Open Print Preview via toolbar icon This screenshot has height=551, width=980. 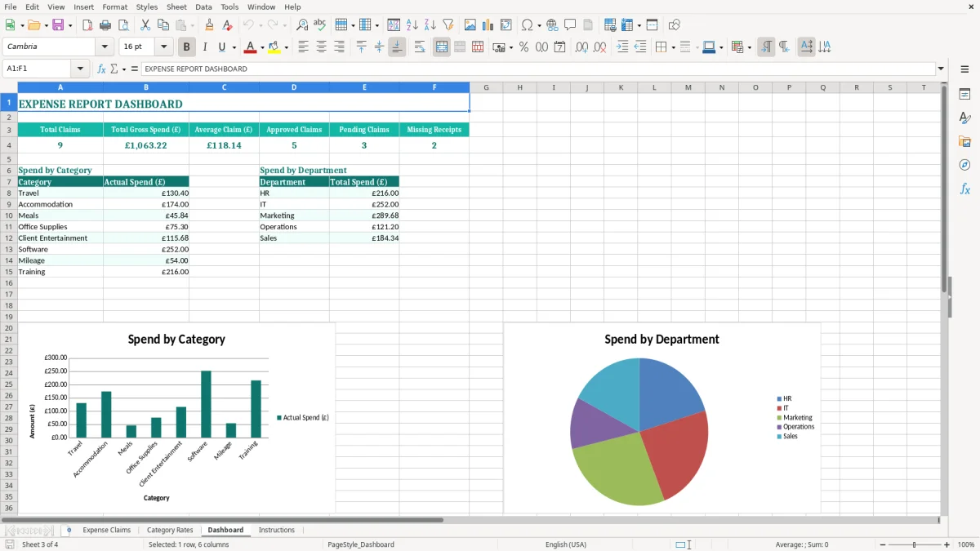point(123,25)
